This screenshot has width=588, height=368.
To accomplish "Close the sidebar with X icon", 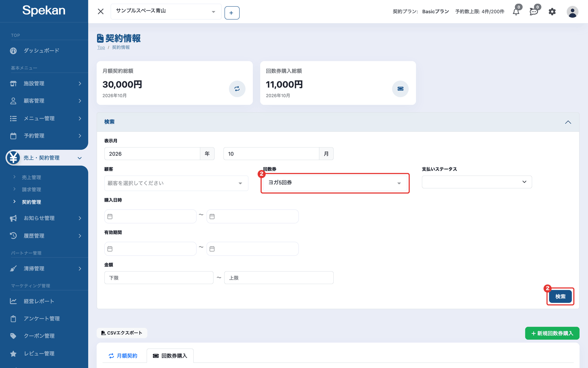I will [101, 11].
